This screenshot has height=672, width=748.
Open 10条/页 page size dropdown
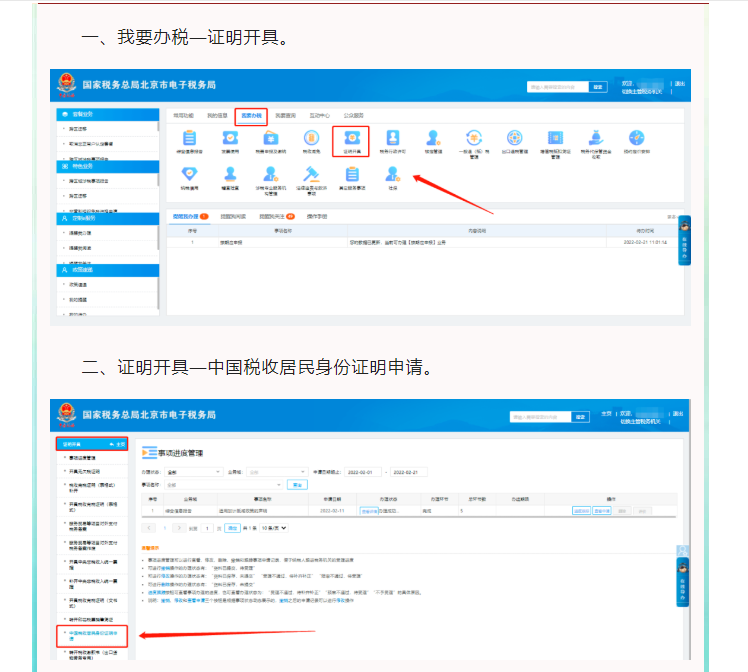click(274, 528)
